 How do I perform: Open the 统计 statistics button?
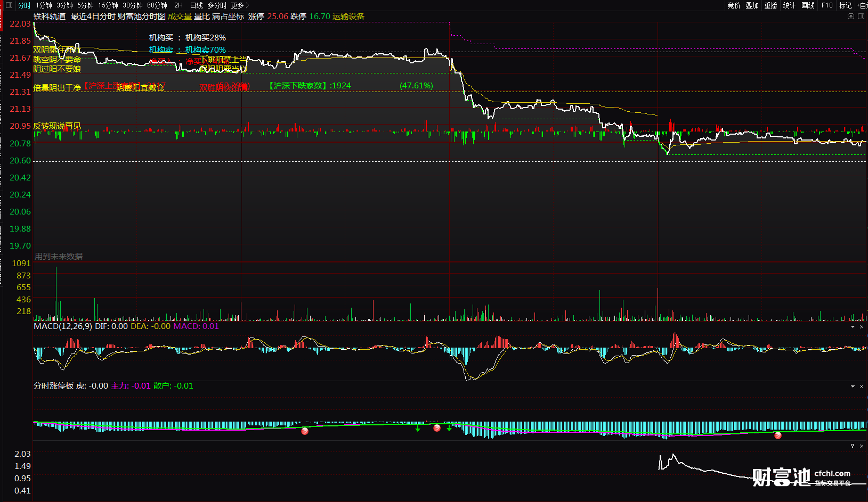789,5
